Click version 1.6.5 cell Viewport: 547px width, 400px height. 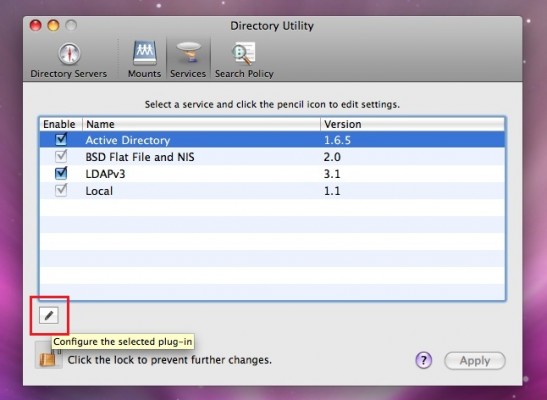[337, 140]
